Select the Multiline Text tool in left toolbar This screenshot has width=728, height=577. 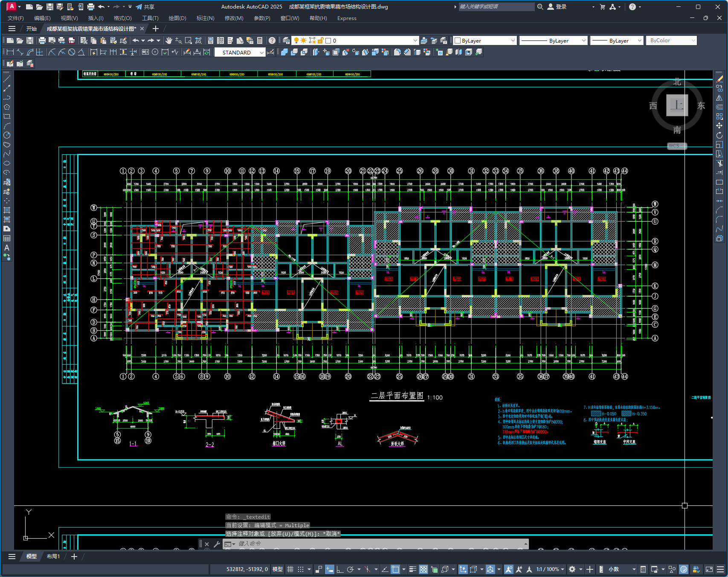7,248
